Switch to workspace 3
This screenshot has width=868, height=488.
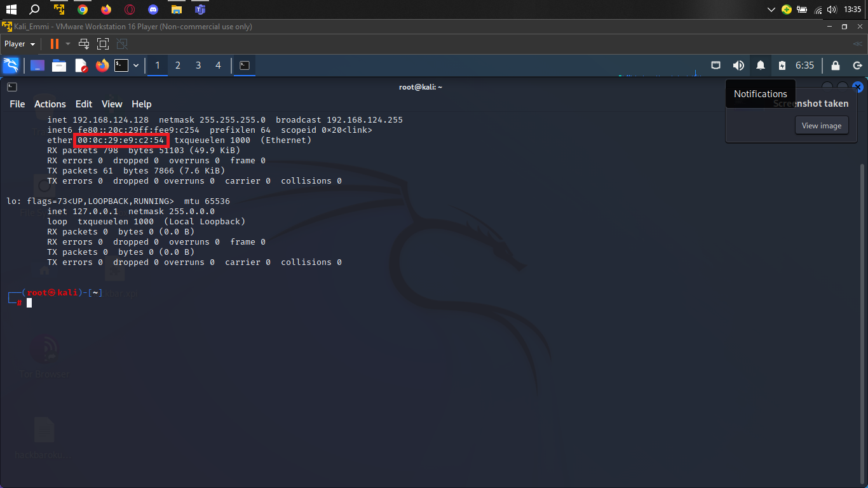[198, 65]
